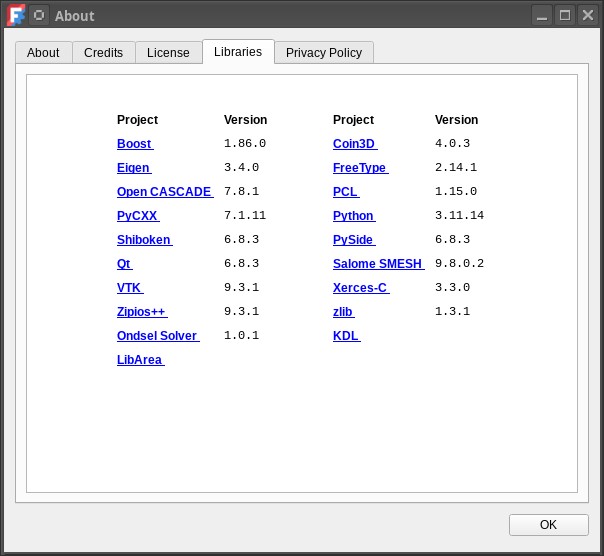Click the FreeCAD logo icon in title bar
This screenshot has width=604, height=556.
pyautogui.click(x=16, y=15)
